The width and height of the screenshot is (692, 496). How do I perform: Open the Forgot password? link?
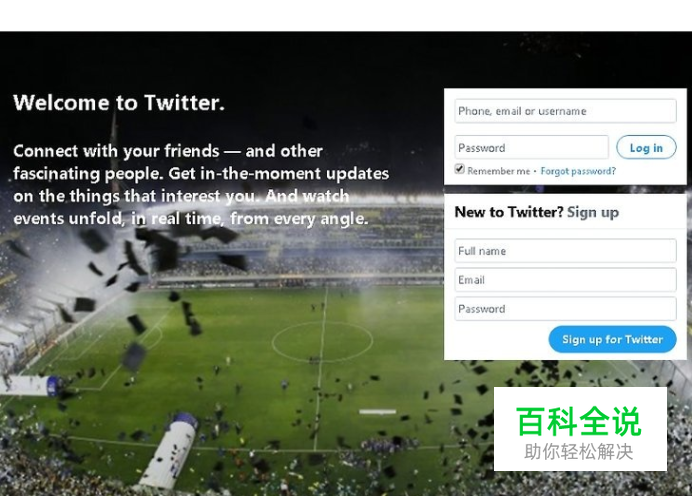pyautogui.click(x=578, y=171)
